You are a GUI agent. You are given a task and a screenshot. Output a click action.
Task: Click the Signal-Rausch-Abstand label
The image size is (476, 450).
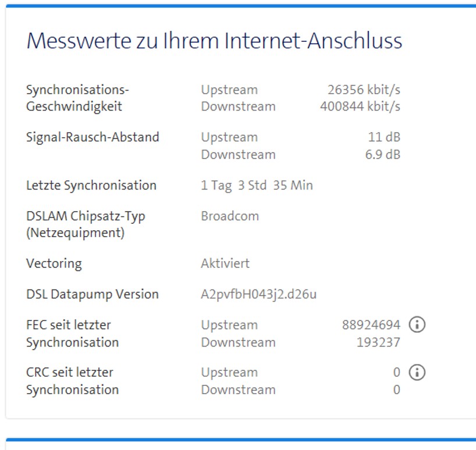[93, 138]
